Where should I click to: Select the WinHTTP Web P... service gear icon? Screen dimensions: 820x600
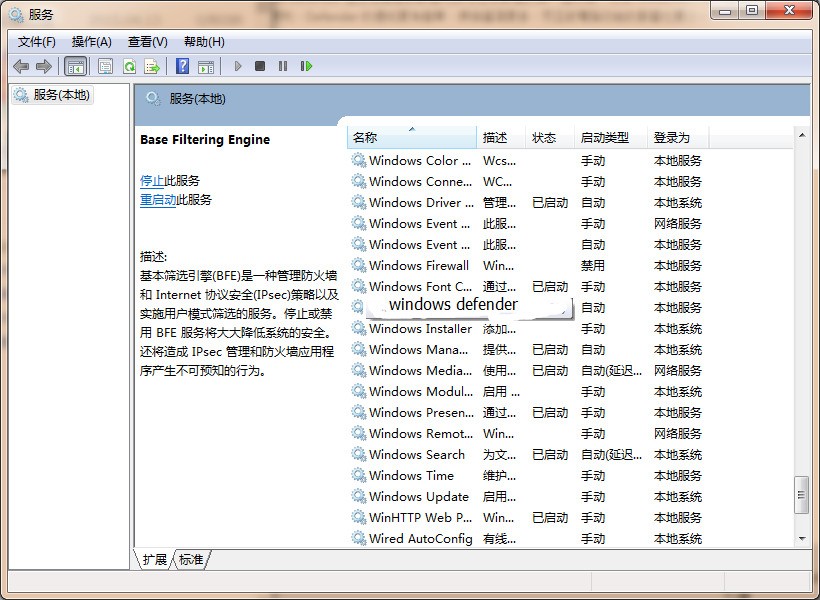tap(359, 517)
